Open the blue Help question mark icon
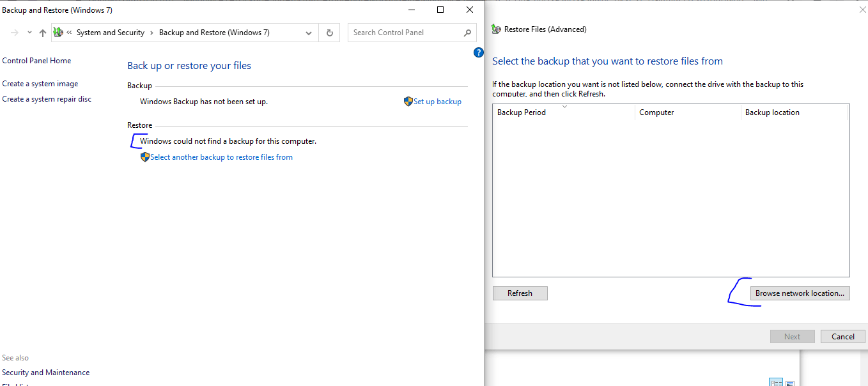 coord(478,52)
